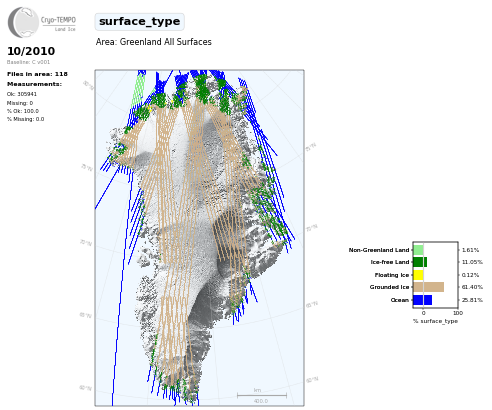Click the 10/2010 date heading
Screen dimensions: 492x410
(31, 51)
